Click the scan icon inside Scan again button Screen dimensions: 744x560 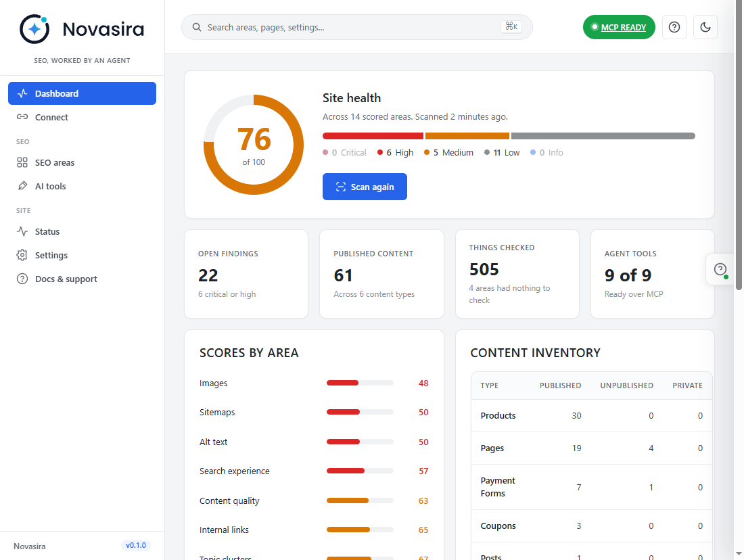tap(341, 187)
